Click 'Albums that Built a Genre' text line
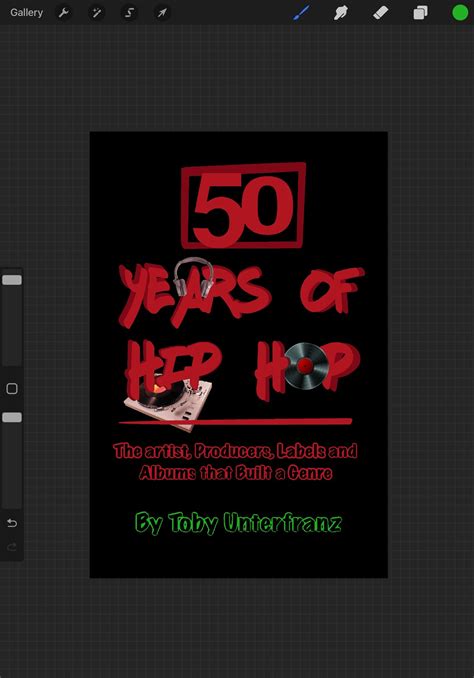 pos(236,473)
